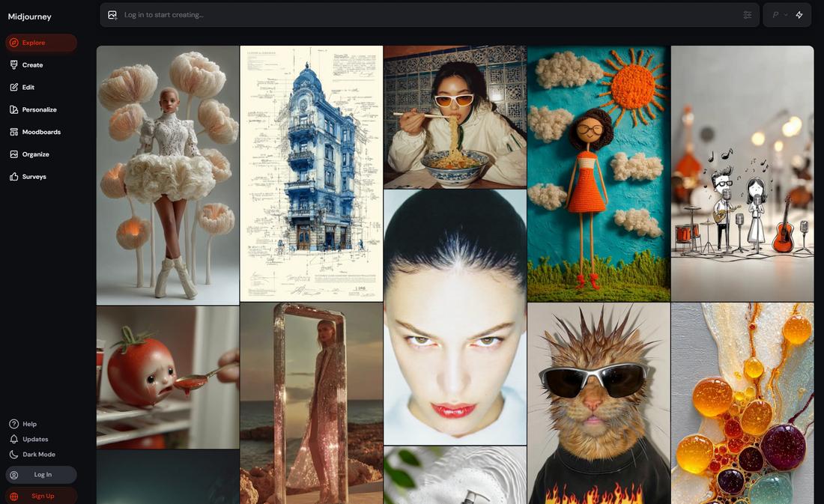Toggle the lightning bolt fast mode icon

(799, 15)
